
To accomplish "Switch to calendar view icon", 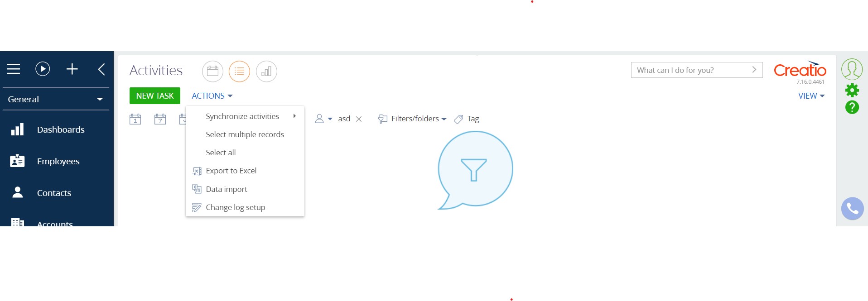I will pyautogui.click(x=212, y=71).
